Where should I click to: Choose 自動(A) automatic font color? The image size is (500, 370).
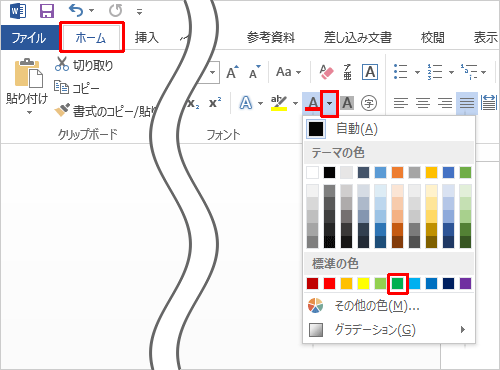[x=389, y=129]
